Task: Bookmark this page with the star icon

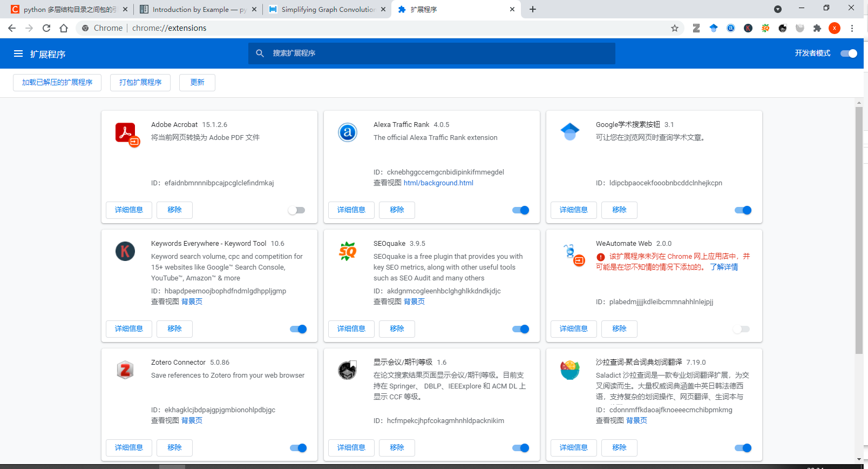Action: [675, 28]
